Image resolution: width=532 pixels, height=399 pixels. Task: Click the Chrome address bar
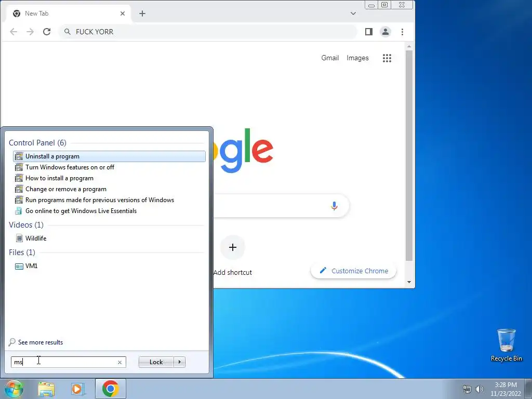pyautogui.click(x=208, y=32)
